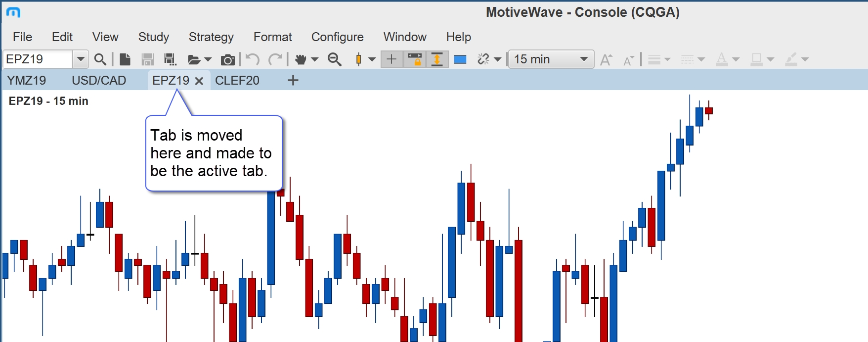Open the Study menu
868x342 pixels.
[x=154, y=37]
